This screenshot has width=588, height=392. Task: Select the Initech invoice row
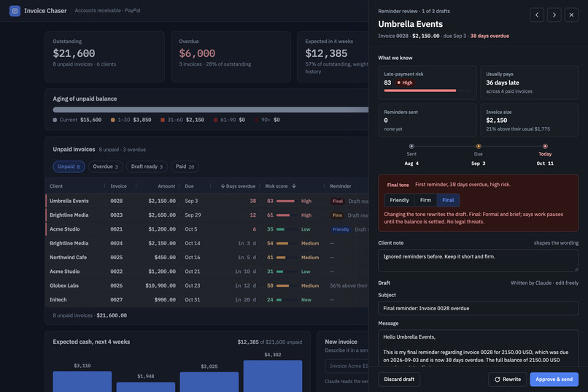207,300
